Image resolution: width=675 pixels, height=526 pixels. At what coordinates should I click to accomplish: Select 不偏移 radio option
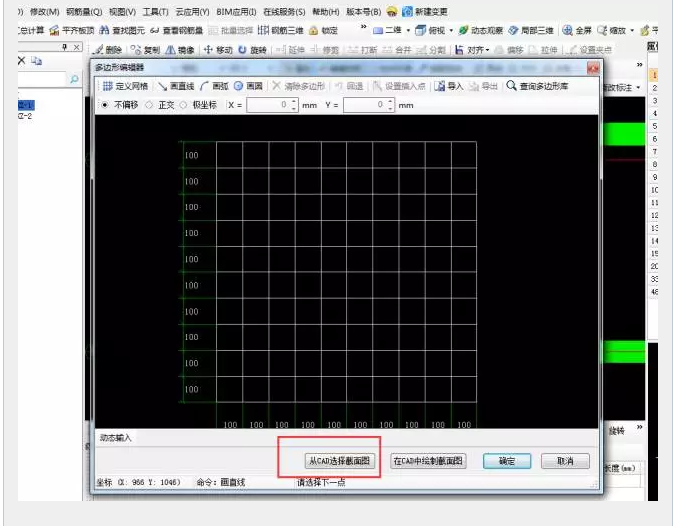(105, 105)
